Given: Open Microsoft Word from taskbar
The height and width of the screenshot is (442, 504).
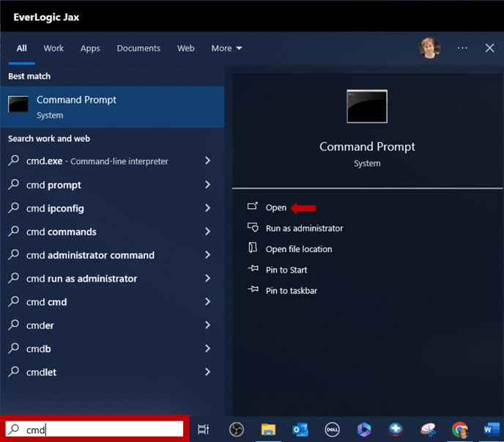Looking at the screenshot, I should pyautogui.click(x=492, y=429).
